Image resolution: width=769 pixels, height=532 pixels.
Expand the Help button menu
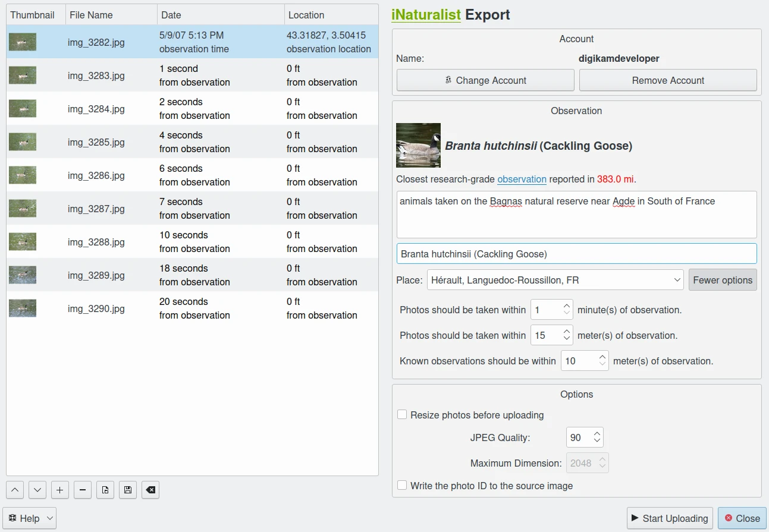click(x=29, y=518)
